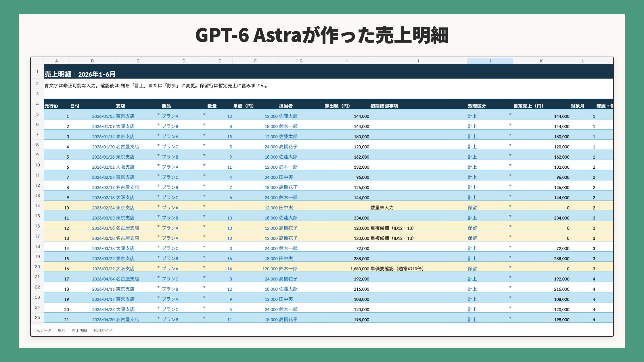644x362 pixels.
Task: Click the 算出額（円） header cell
Action: click(x=347, y=104)
